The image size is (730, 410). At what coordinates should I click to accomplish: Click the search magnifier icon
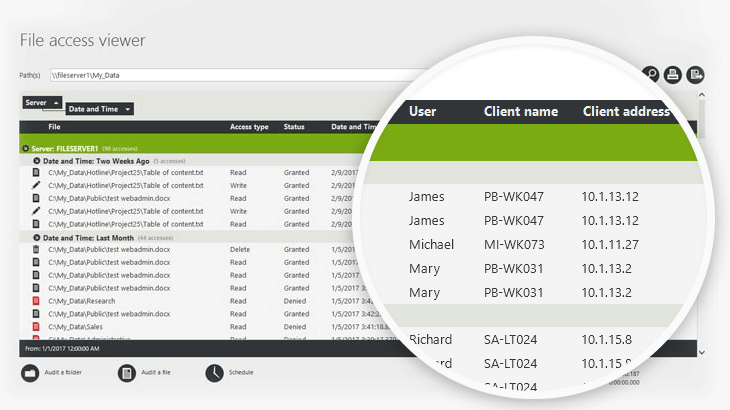(x=651, y=74)
